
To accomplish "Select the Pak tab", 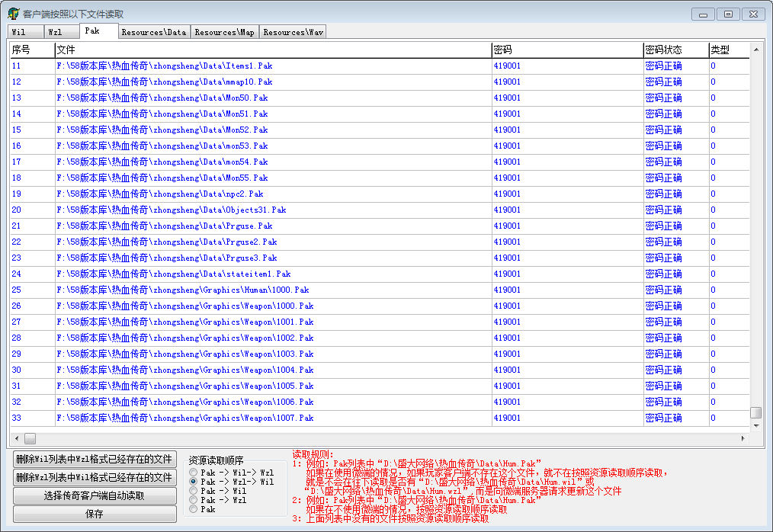I will coord(98,30).
